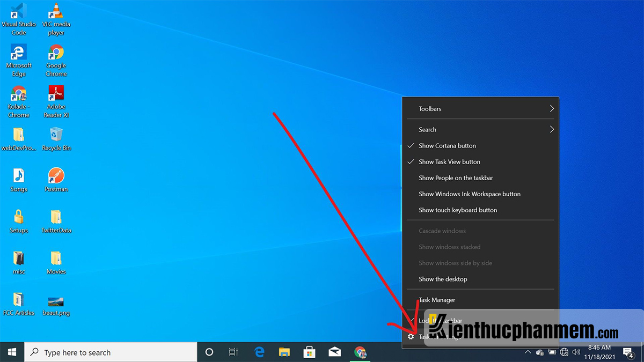Open Microsoft Store from the taskbar
This screenshot has width=644, height=362.
310,352
